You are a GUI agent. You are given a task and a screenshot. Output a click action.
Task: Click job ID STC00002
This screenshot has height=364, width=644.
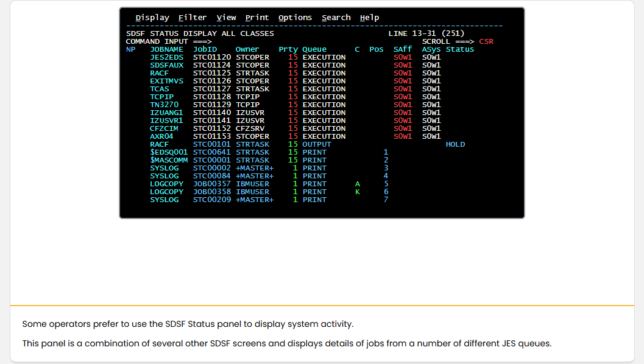[x=212, y=168]
